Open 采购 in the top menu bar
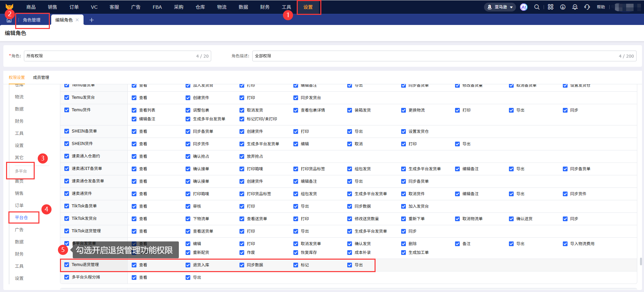Image resolution: width=644 pixels, height=292 pixels. [179, 7]
